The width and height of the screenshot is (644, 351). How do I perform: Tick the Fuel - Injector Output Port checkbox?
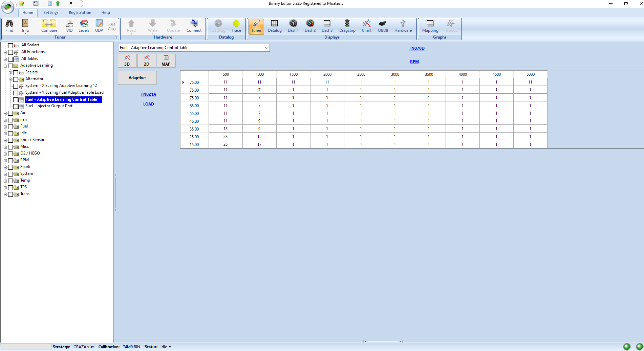coord(16,106)
